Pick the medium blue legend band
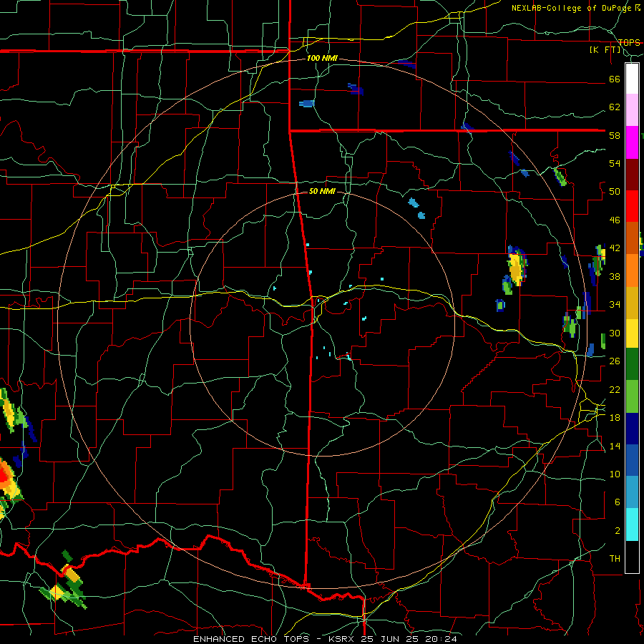 [x=632, y=460]
